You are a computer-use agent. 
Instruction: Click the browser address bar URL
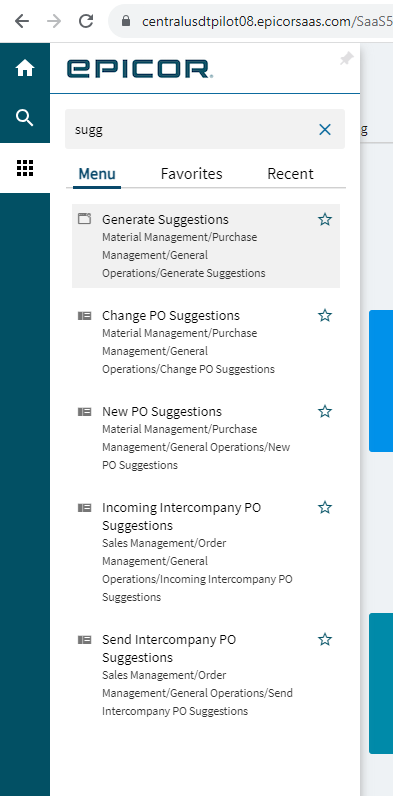pyautogui.click(x=267, y=21)
